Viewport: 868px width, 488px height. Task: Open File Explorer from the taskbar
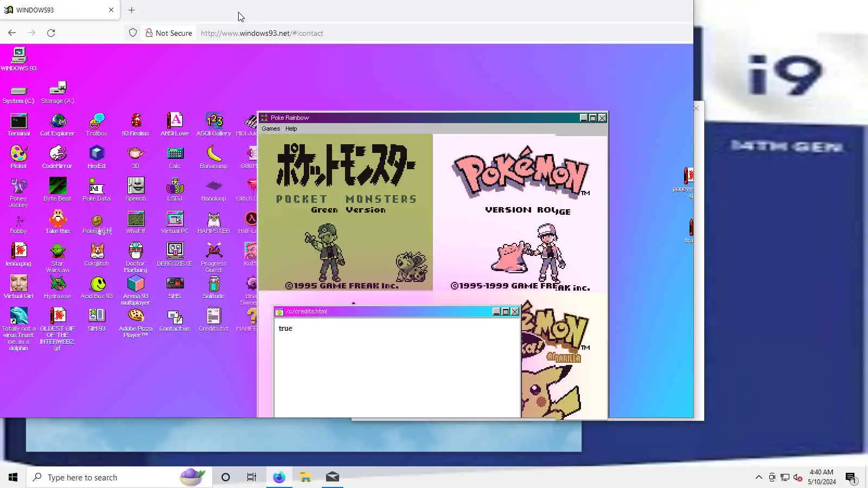click(305, 477)
